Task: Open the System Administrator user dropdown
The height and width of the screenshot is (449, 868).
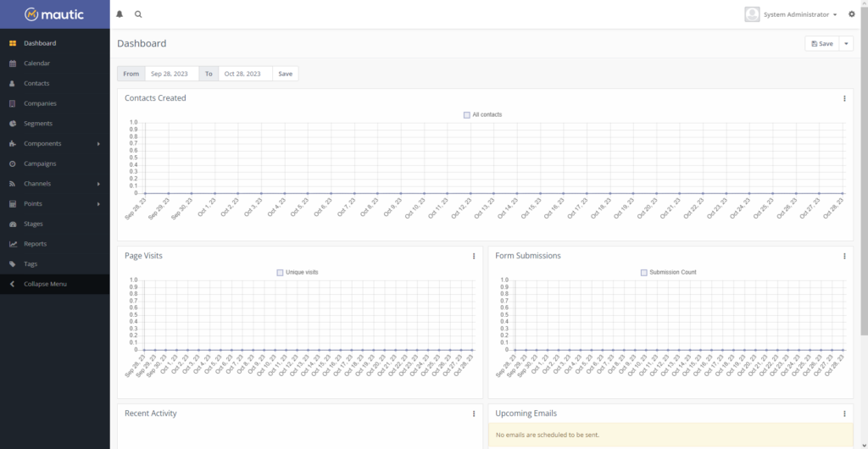Action: (800, 14)
